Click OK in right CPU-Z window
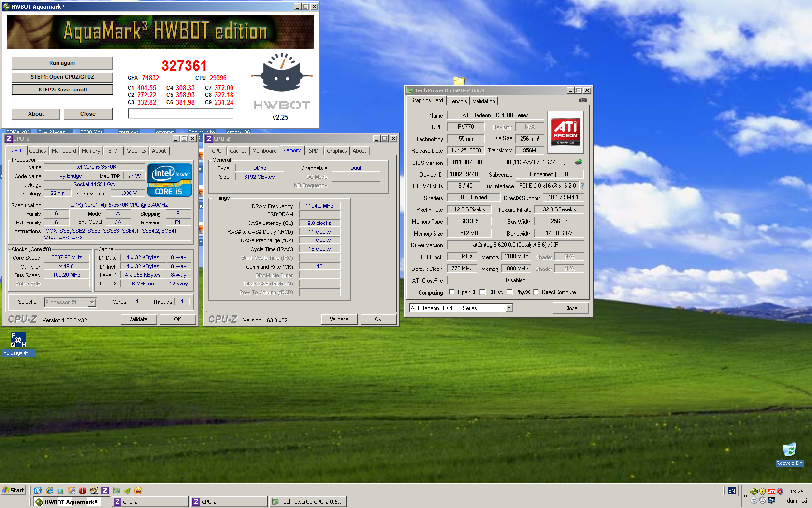Screen dimensions: 812x508 378,319
